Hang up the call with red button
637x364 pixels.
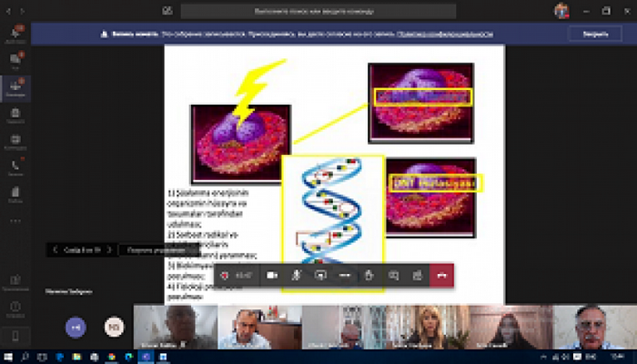442,274
